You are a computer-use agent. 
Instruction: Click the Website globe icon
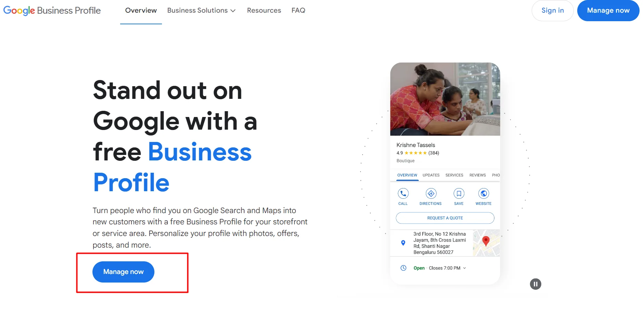tap(483, 194)
